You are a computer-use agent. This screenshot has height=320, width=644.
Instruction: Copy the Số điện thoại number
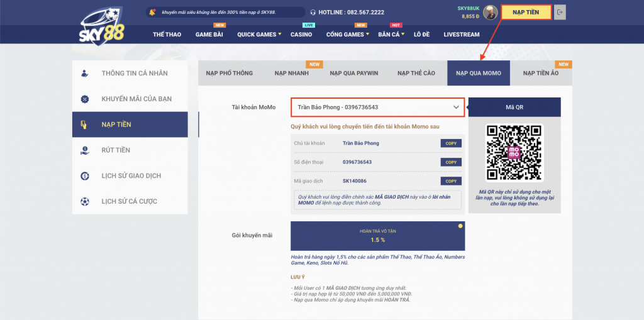[x=451, y=162]
